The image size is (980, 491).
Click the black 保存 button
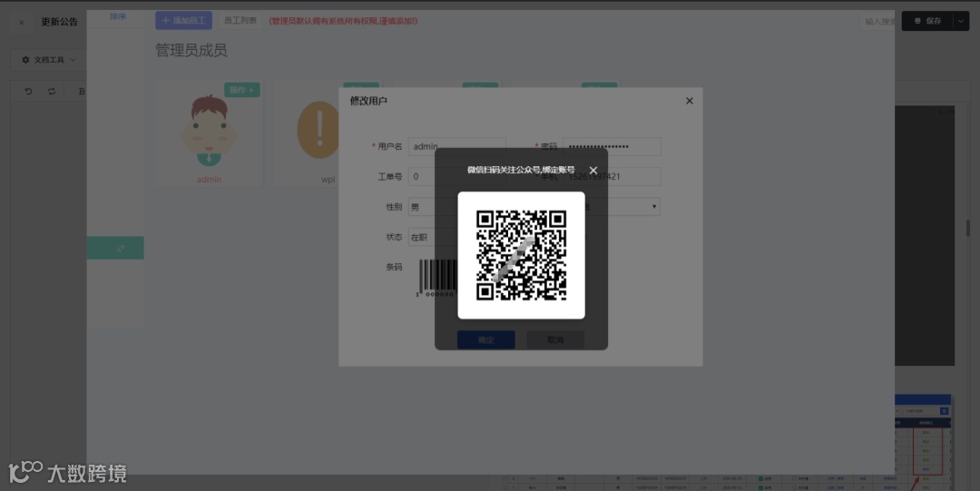[x=926, y=21]
